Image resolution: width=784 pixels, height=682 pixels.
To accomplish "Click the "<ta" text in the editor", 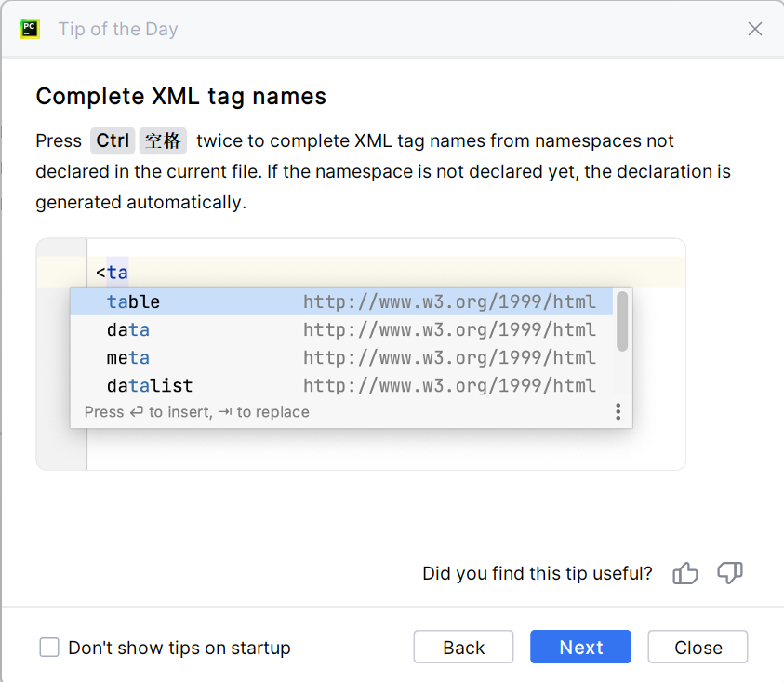I will [112, 273].
